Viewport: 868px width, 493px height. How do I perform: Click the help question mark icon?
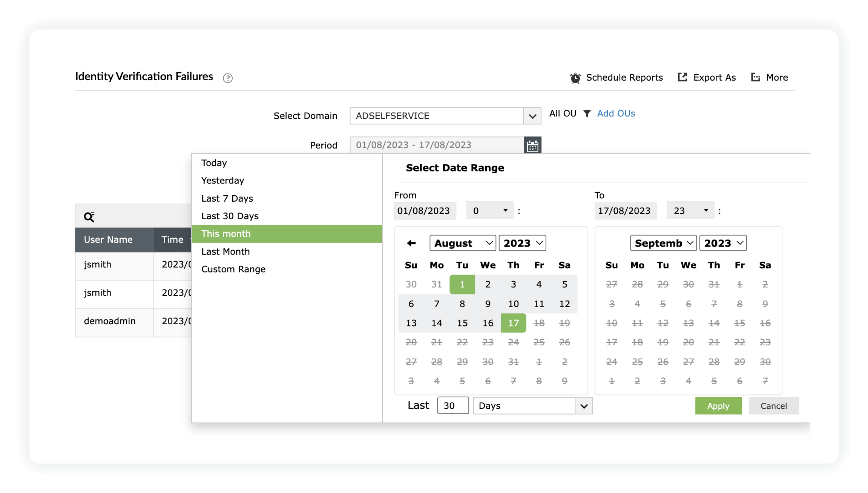click(228, 78)
